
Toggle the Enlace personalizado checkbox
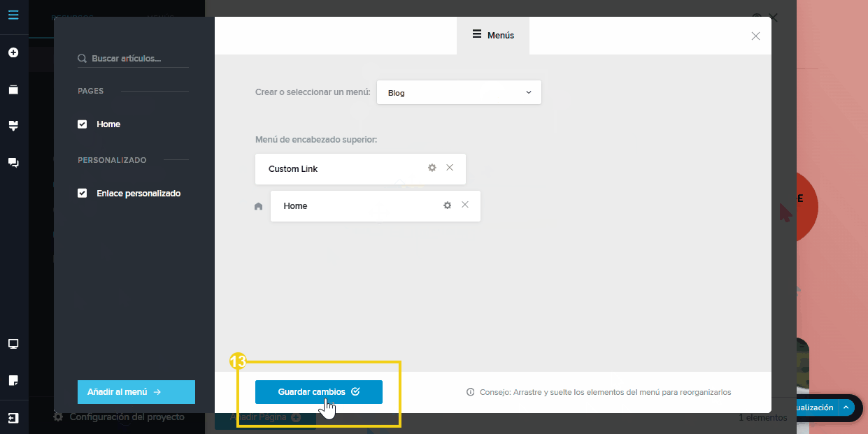coord(83,194)
